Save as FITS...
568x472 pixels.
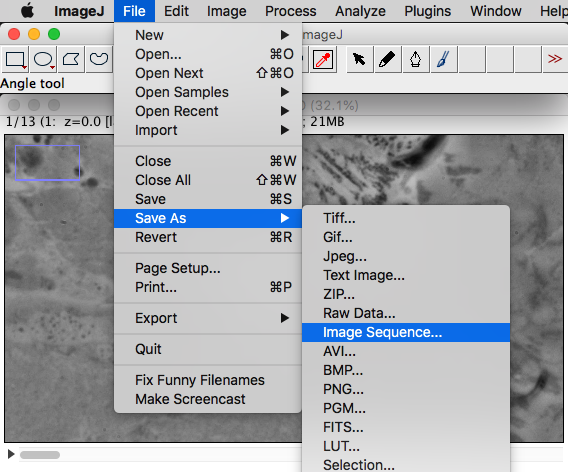[x=406, y=427]
